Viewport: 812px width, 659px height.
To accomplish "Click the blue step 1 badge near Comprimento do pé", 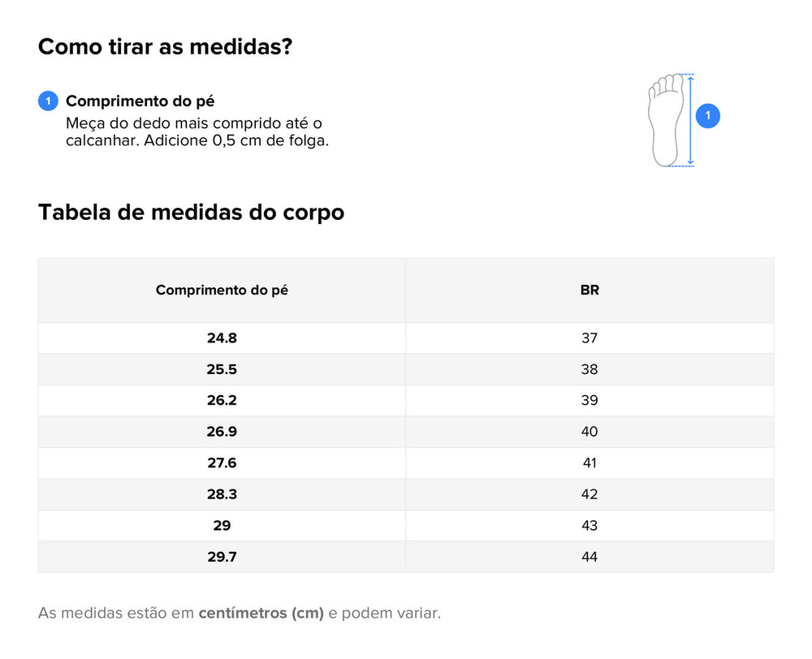I will [48, 101].
